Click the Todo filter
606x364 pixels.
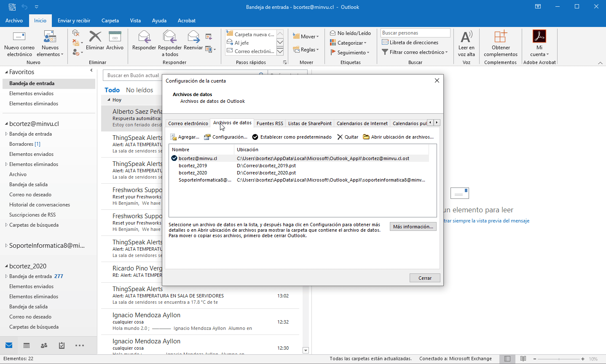point(112,90)
